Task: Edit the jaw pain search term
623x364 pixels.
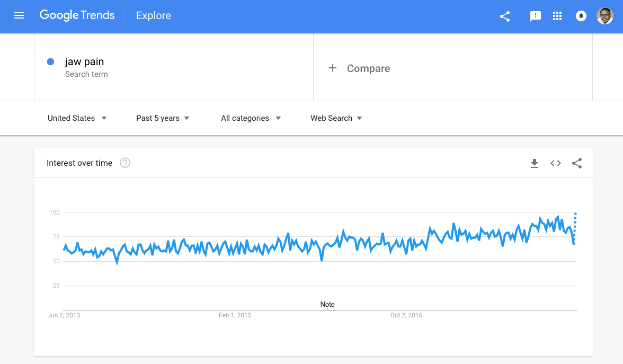Action: (x=85, y=62)
